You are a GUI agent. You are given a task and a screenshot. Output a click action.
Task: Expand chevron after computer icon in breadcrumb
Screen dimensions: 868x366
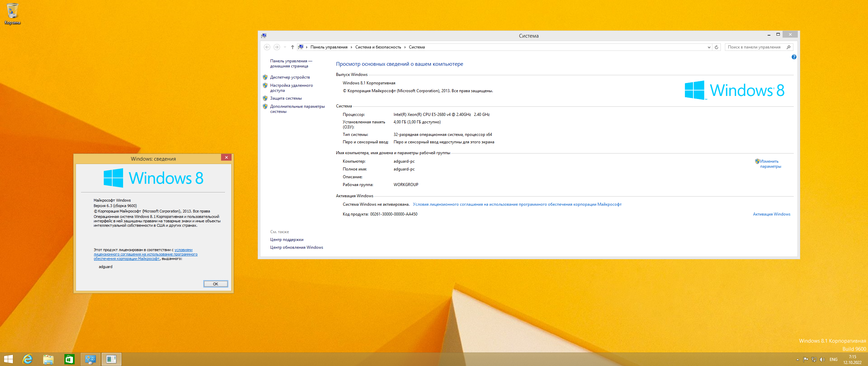coord(307,47)
